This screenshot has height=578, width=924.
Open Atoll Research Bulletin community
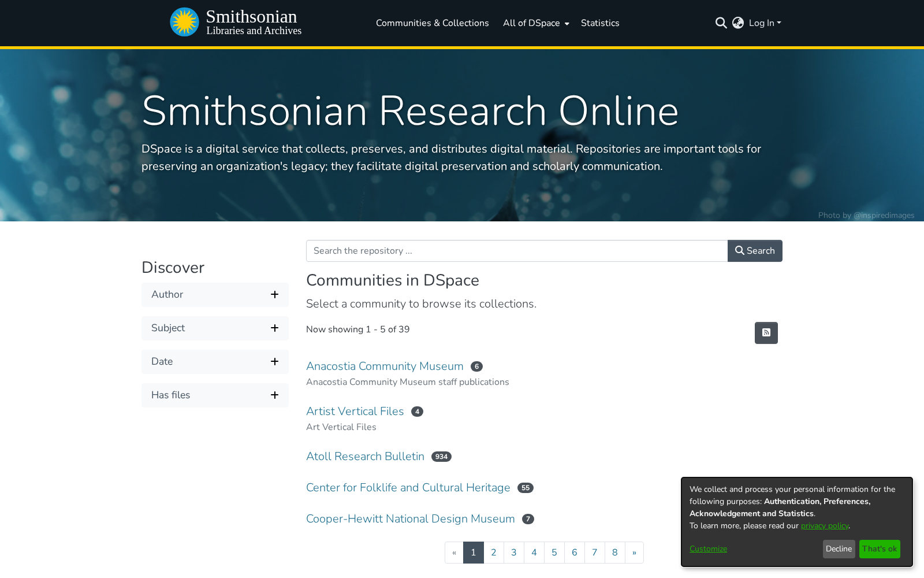click(365, 457)
